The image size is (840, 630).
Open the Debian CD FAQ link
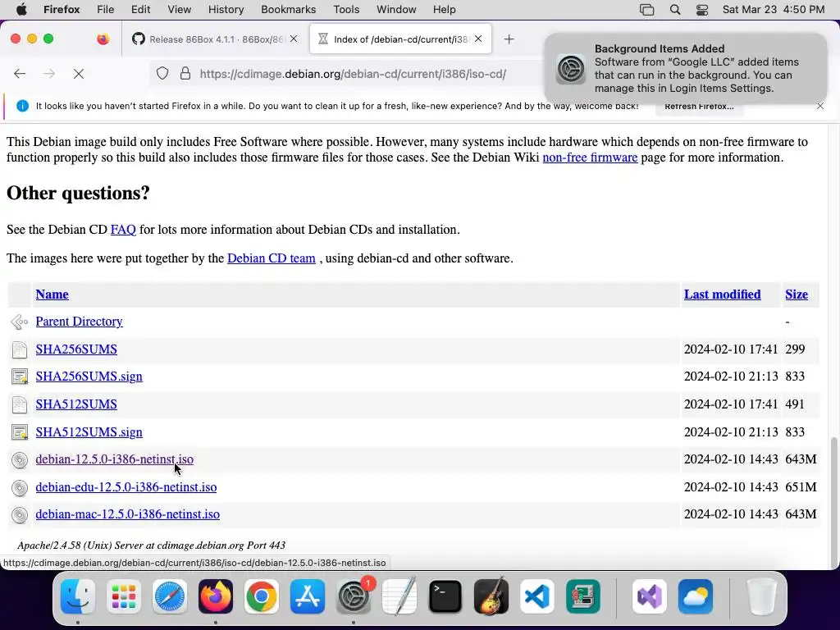click(123, 230)
